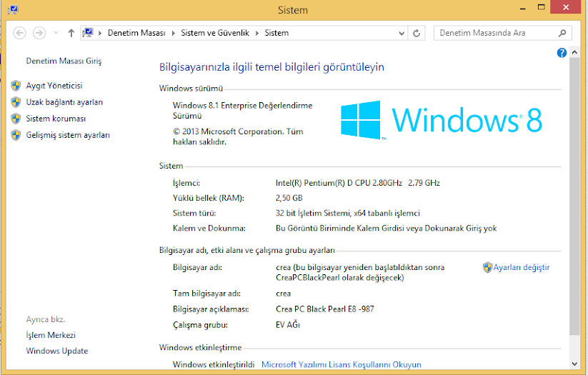
Task: Open Sistem ve Güvenlik breadcrumb
Action: (215, 33)
